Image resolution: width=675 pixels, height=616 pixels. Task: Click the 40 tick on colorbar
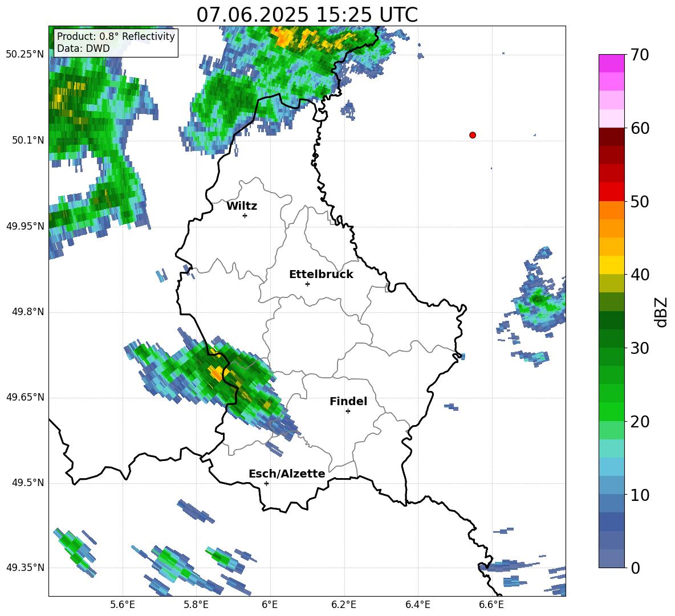(x=639, y=275)
